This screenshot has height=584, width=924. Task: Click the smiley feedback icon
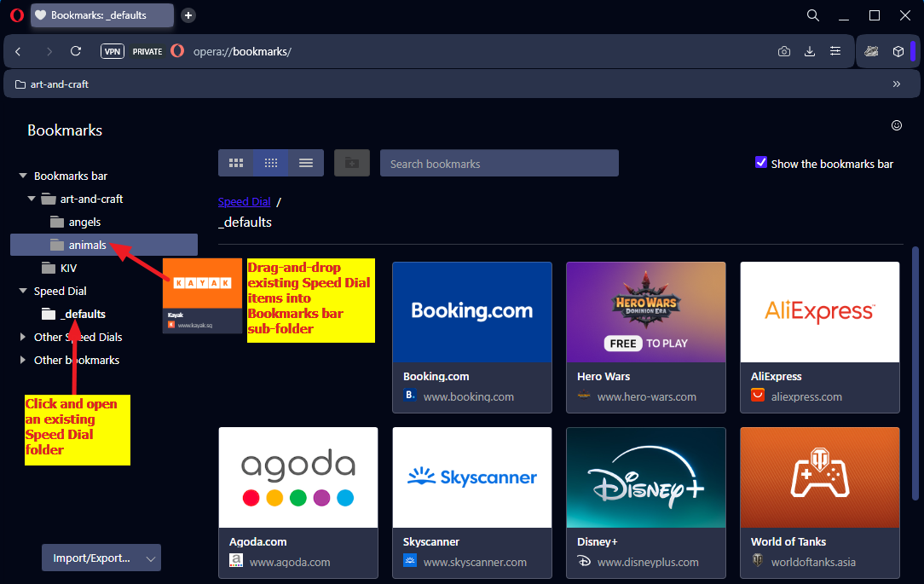(897, 125)
